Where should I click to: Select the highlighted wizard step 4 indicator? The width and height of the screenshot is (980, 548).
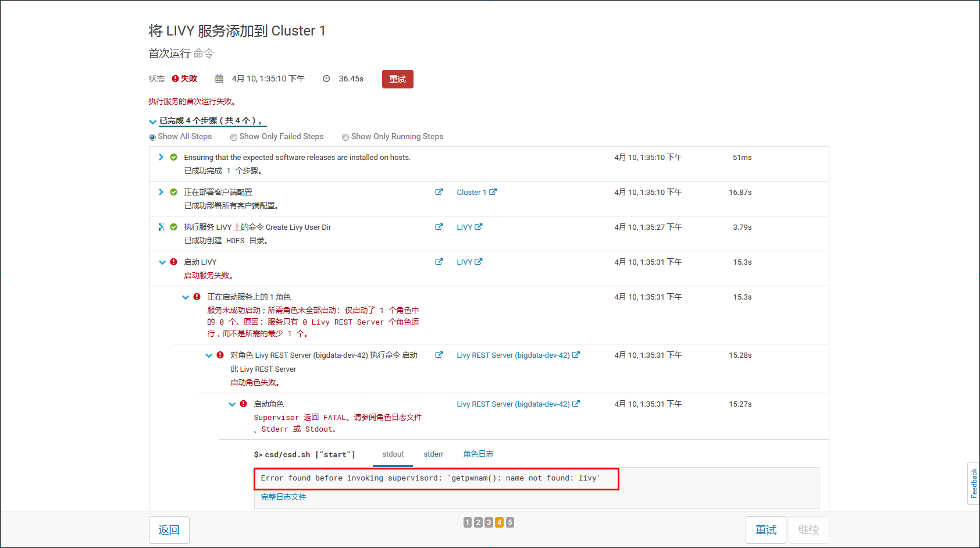point(499,522)
